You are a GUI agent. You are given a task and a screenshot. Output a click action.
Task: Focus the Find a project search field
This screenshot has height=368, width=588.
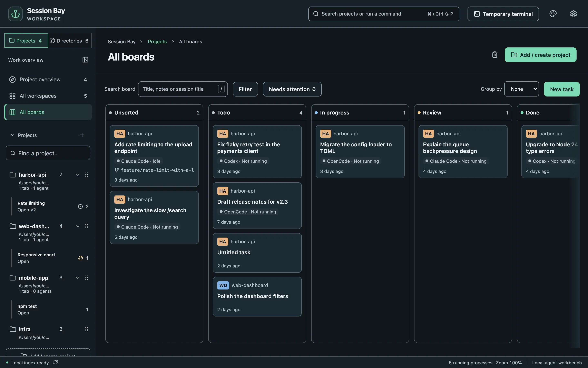coord(48,153)
